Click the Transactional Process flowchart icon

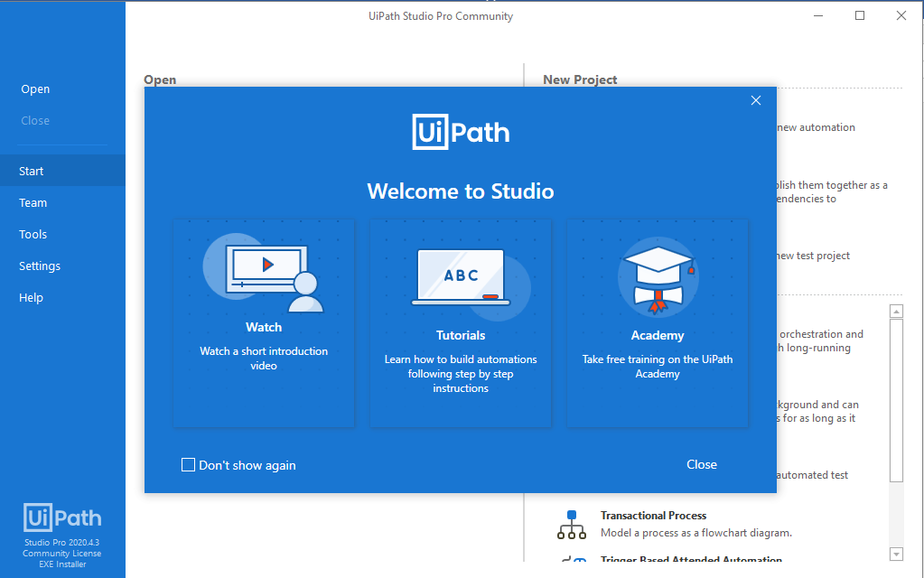pyautogui.click(x=572, y=525)
